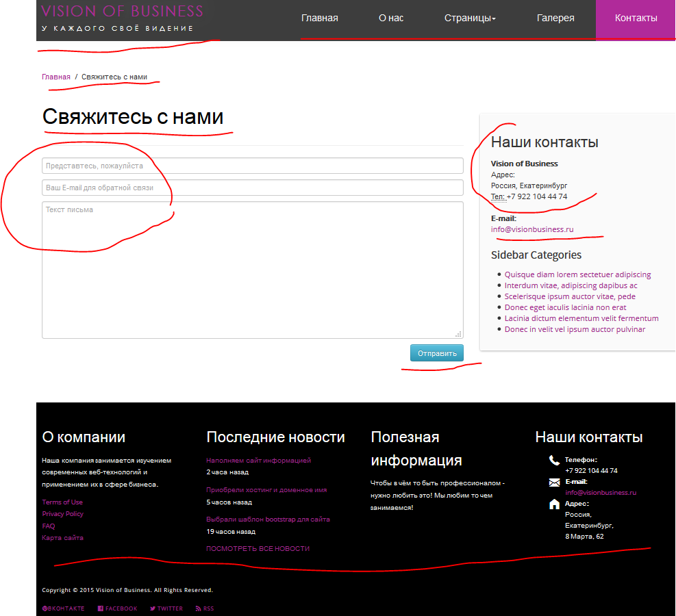Click the house icon next to Адрес
676x616 pixels.
coord(554,504)
